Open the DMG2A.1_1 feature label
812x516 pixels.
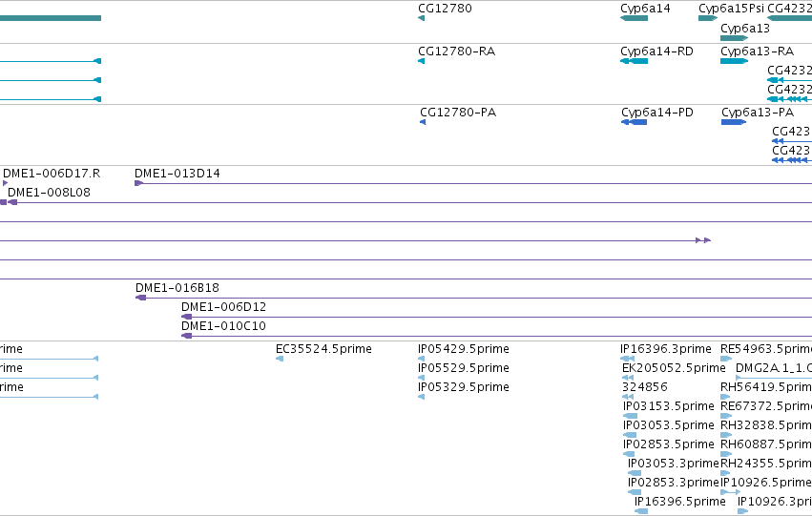(x=774, y=368)
